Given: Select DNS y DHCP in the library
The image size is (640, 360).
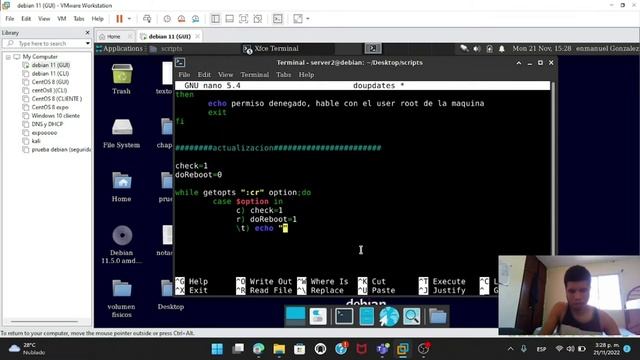Looking at the screenshot, I should pos(47,124).
